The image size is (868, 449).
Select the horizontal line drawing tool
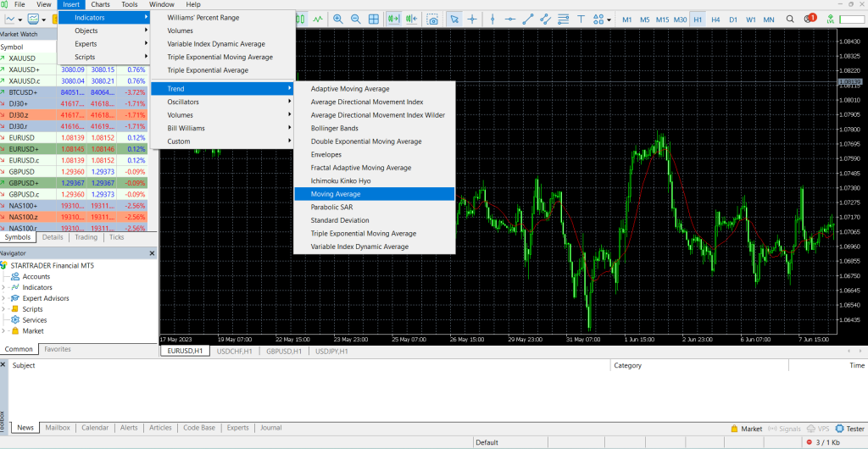[509, 19]
